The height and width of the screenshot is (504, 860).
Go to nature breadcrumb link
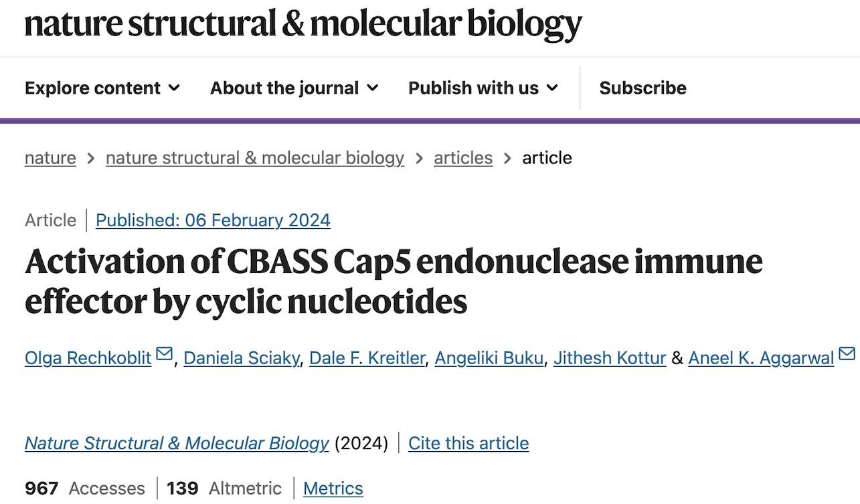(50, 158)
